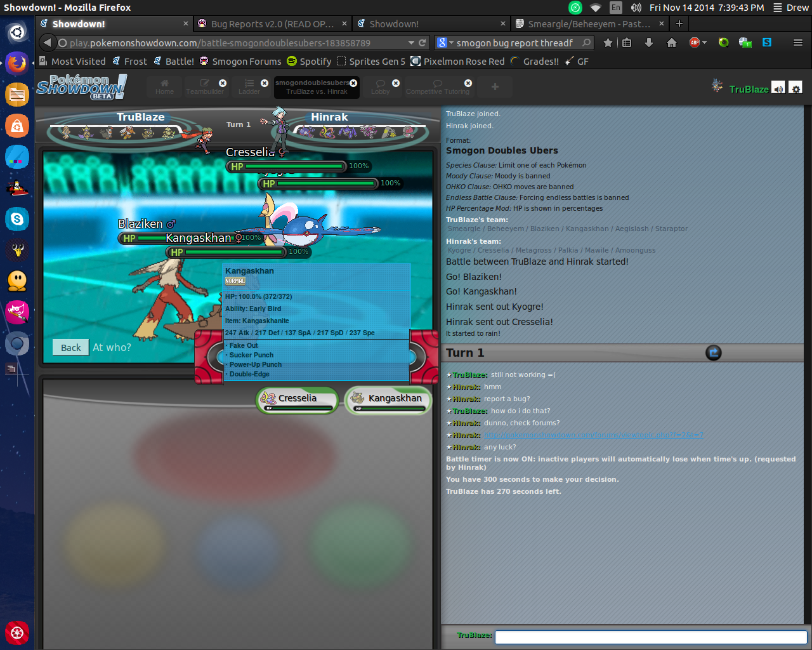Open the Smogon Forums bookmark

pos(240,61)
